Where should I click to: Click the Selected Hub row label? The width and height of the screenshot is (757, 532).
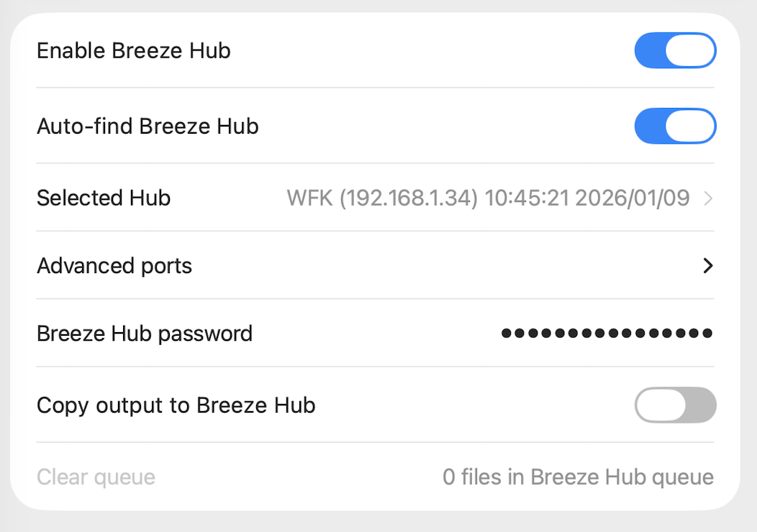(104, 198)
